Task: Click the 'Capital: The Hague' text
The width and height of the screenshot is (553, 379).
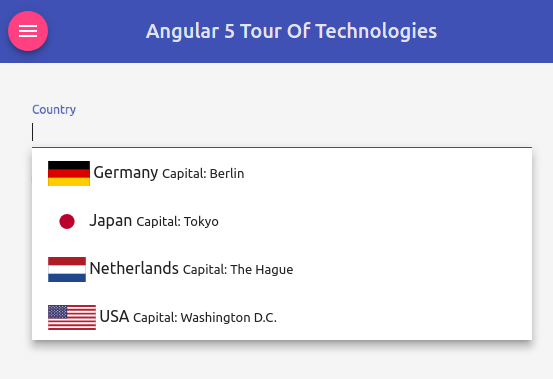Action: coord(238,270)
